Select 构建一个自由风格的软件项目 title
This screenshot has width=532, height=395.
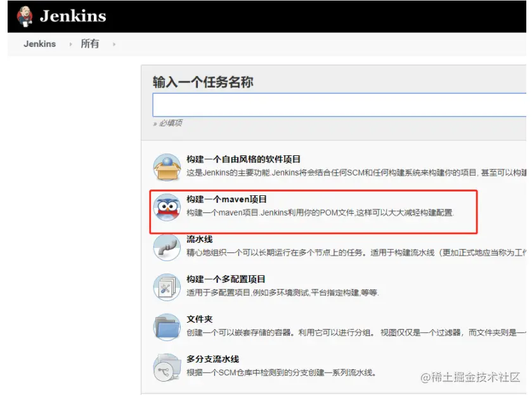pos(243,159)
